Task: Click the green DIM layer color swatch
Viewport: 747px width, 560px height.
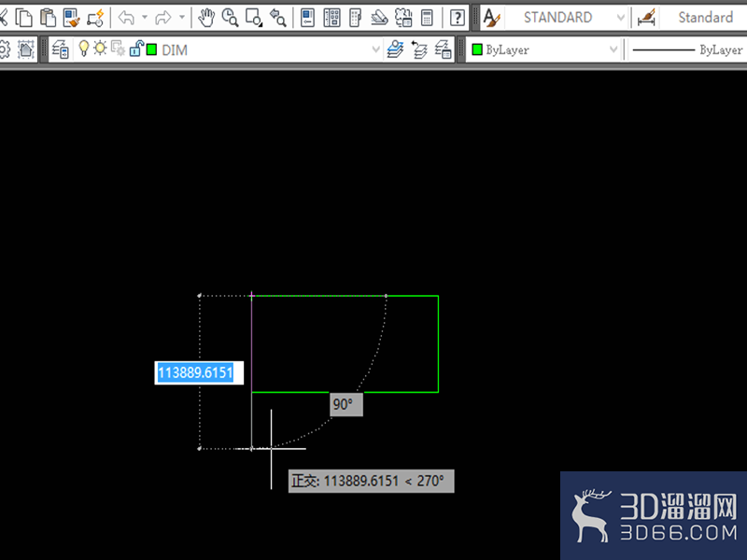Action: pos(151,49)
